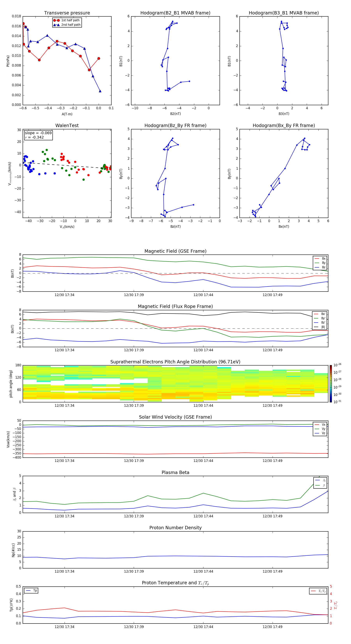351x644 pixels.
Task: Select the red 'Te/Tp' legend entry
Action: pyautogui.click(x=318, y=591)
